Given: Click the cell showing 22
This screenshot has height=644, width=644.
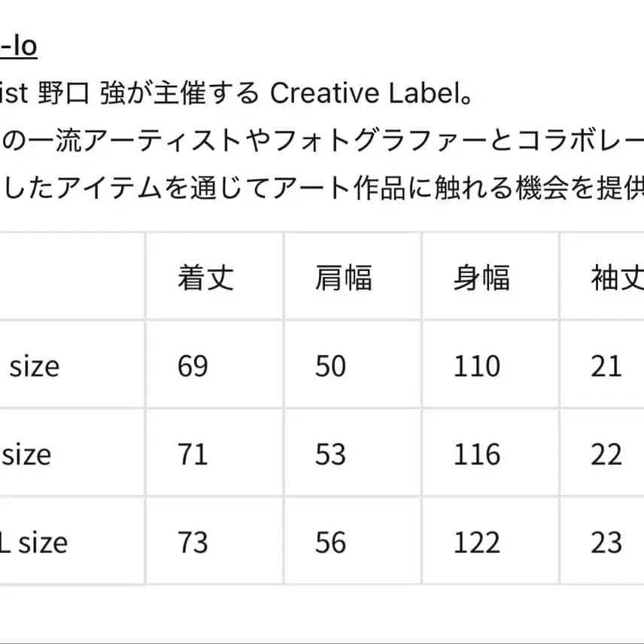Looking at the screenshot, I should click(x=606, y=454).
